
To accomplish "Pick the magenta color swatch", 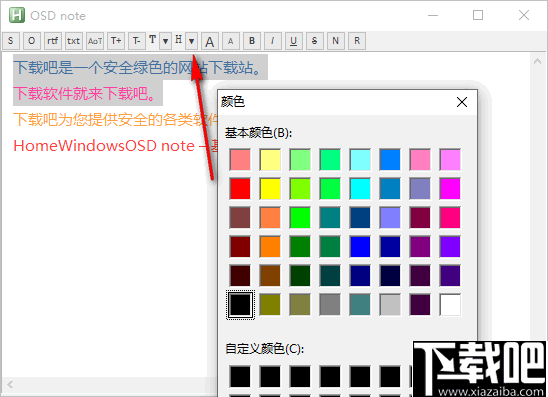I will [x=450, y=188].
